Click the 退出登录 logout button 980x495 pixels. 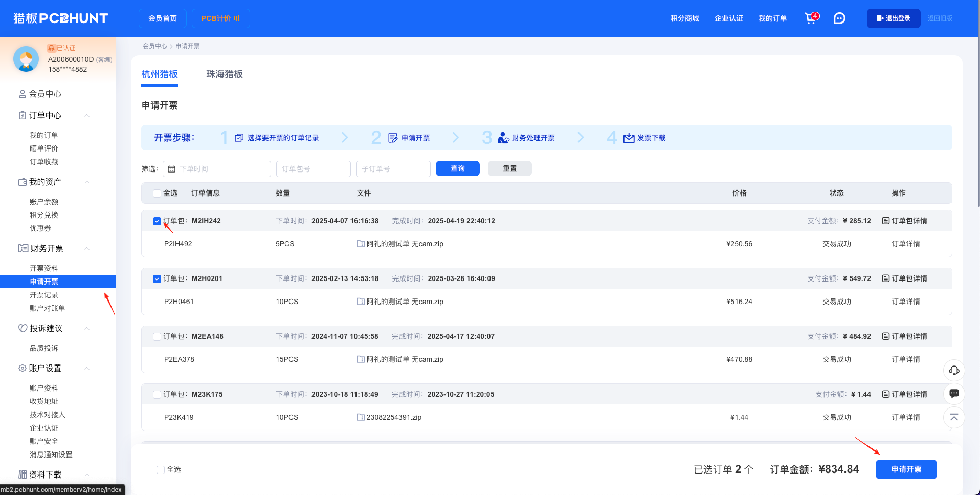pos(893,18)
